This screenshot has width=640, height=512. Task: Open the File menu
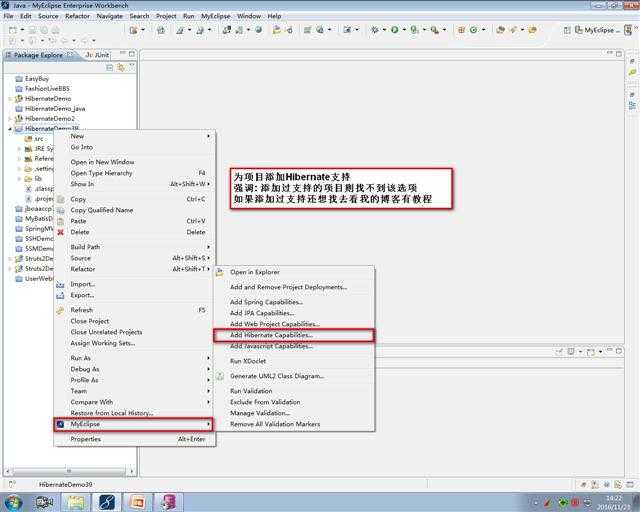point(9,16)
